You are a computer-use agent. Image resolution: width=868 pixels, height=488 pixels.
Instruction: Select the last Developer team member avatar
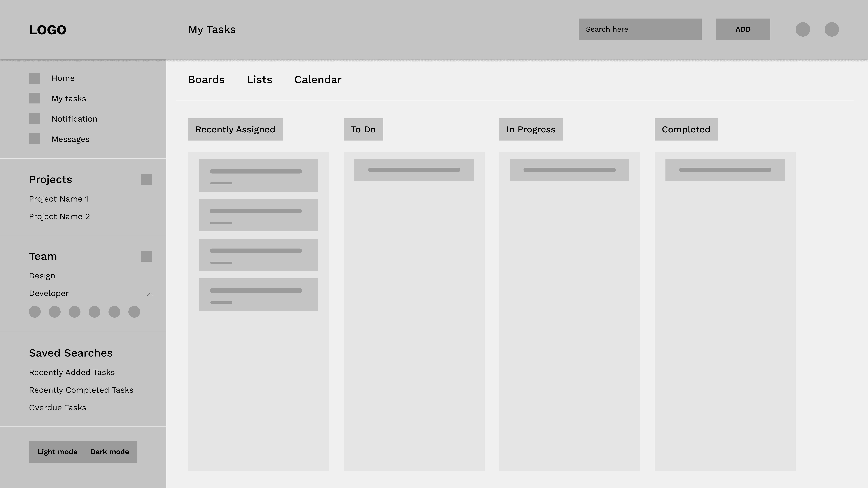pyautogui.click(x=134, y=312)
